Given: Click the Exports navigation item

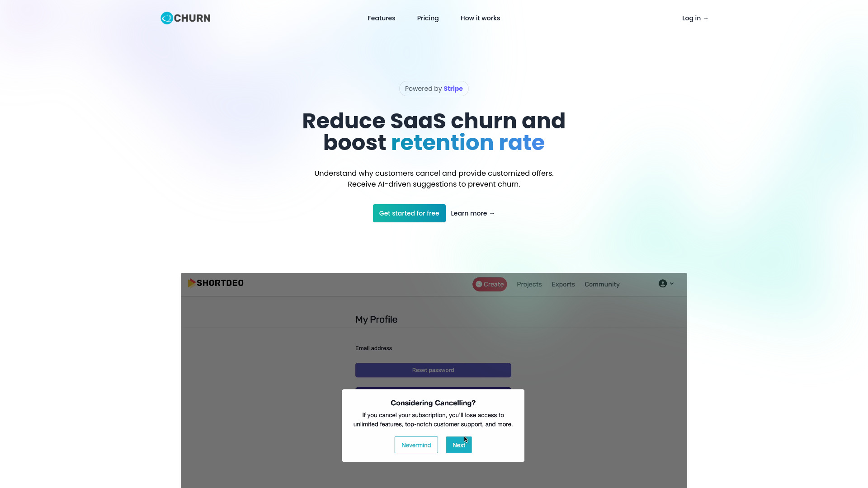Looking at the screenshot, I should pyautogui.click(x=563, y=284).
